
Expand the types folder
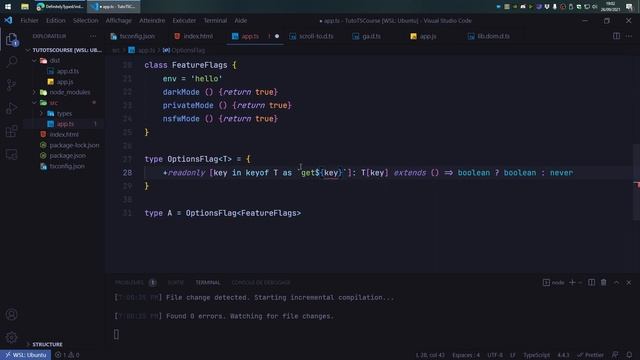pyautogui.click(x=41, y=113)
